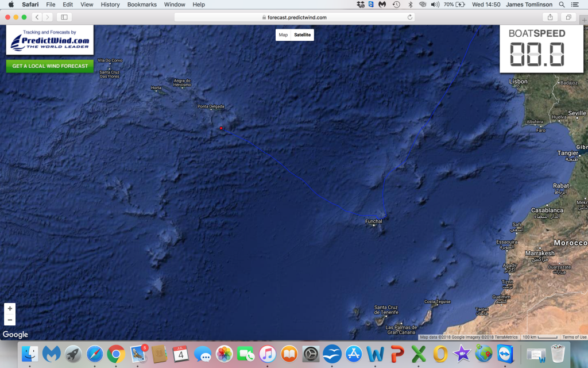Reload the page with the refresh icon

coord(410,17)
